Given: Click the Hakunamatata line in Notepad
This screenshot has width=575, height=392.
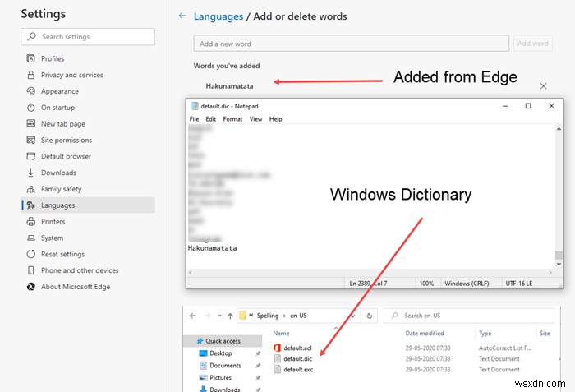Looking at the screenshot, I should coord(212,248).
